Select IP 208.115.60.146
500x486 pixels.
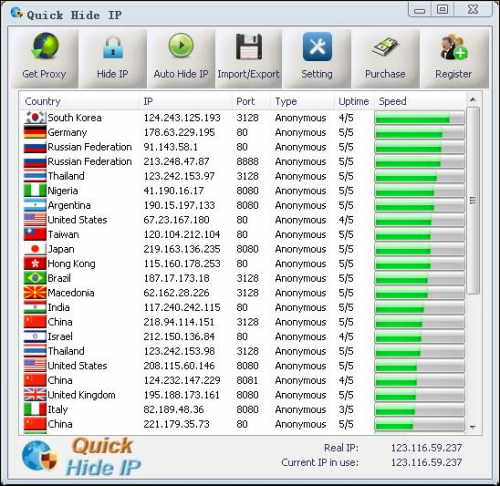click(179, 366)
